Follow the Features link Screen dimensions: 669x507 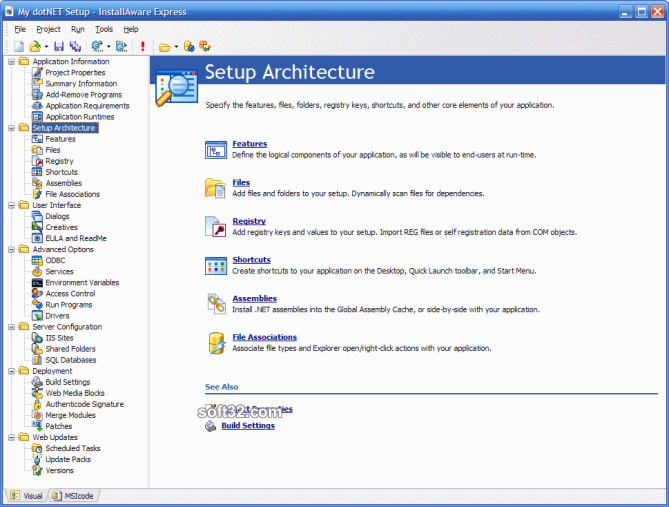(250, 144)
